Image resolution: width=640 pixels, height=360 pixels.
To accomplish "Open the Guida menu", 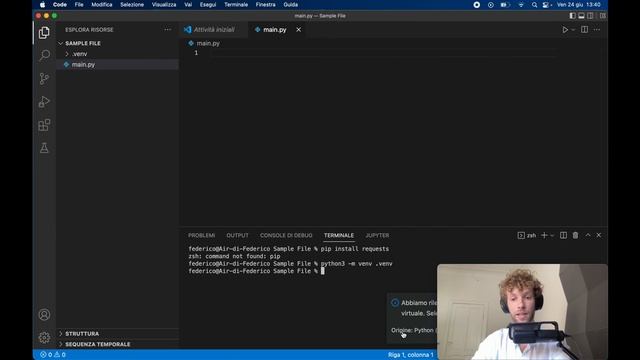I will (x=291, y=5).
